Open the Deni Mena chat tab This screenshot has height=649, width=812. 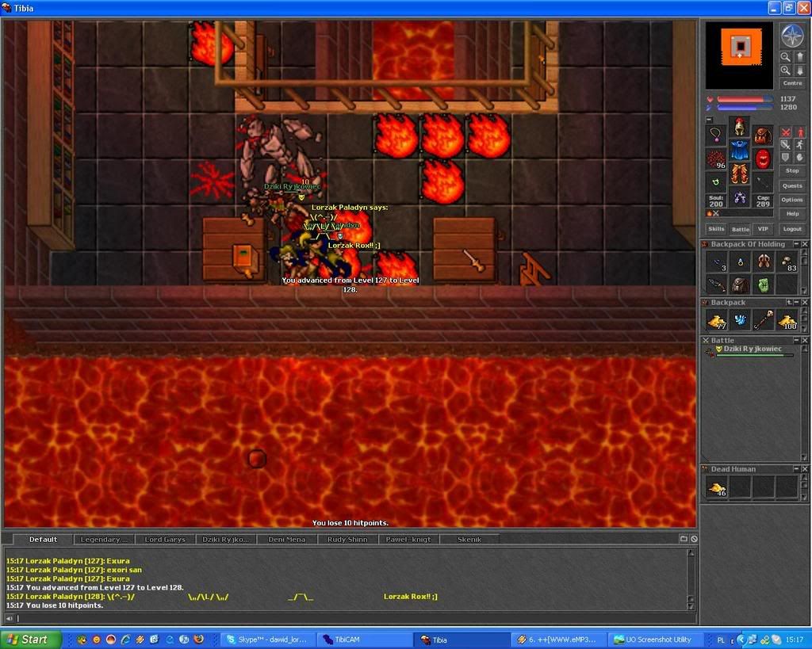286,540
